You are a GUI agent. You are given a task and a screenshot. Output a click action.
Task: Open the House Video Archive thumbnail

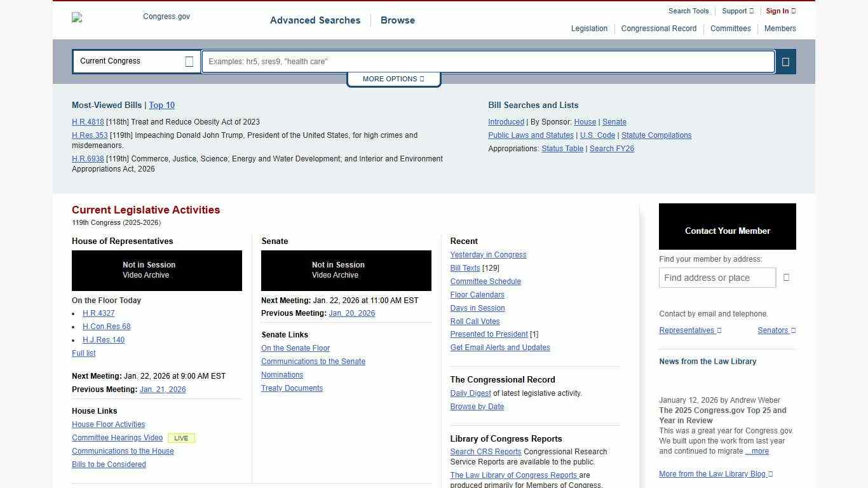click(156, 271)
